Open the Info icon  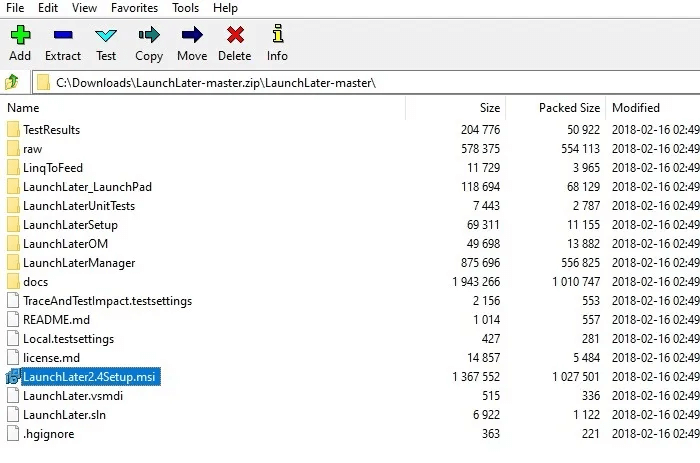[278, 34]
